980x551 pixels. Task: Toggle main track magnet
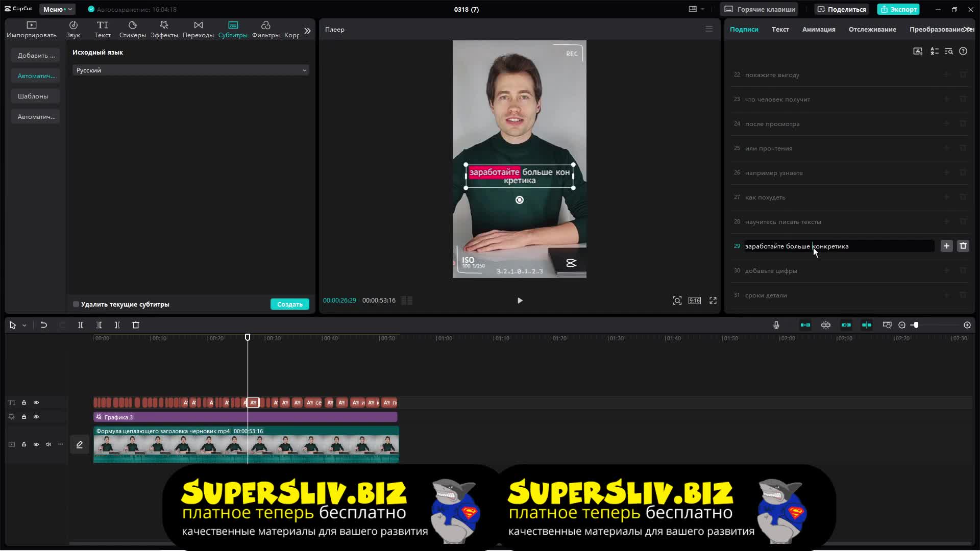805,325
